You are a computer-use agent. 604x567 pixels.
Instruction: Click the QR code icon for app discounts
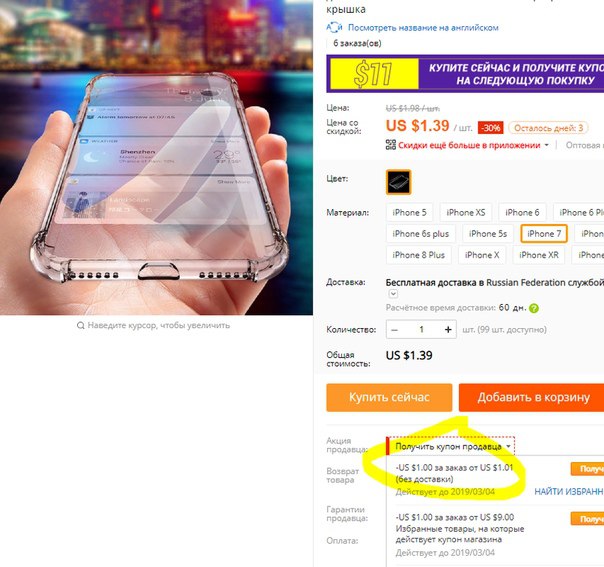pos(391,145)
